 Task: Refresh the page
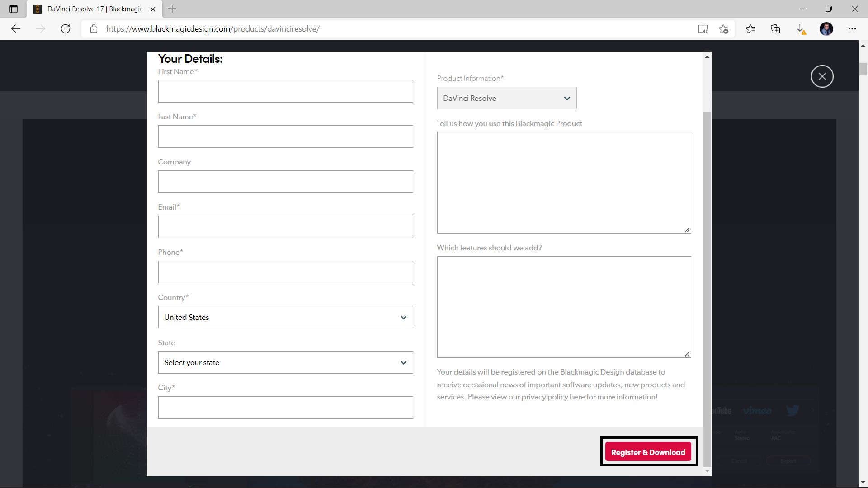[66, 29]
